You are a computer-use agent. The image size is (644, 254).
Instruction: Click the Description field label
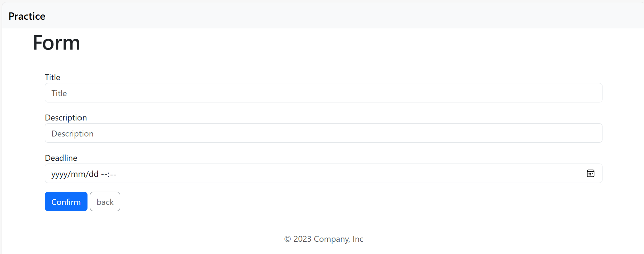tap(66, 118)
